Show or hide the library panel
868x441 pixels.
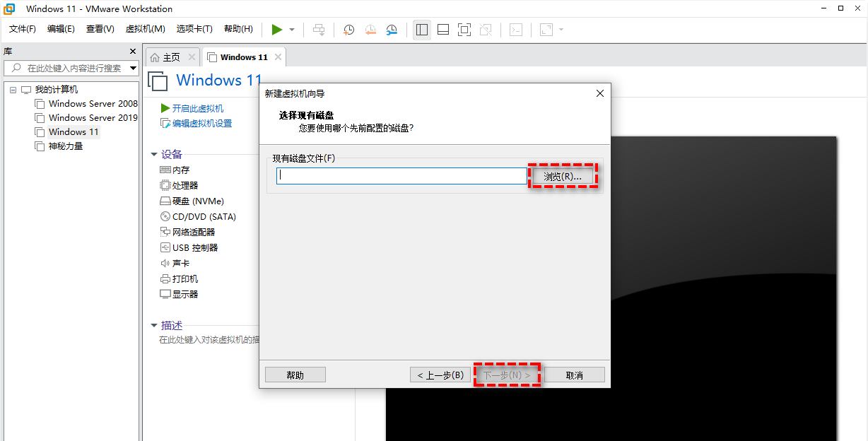pos(421,30)
